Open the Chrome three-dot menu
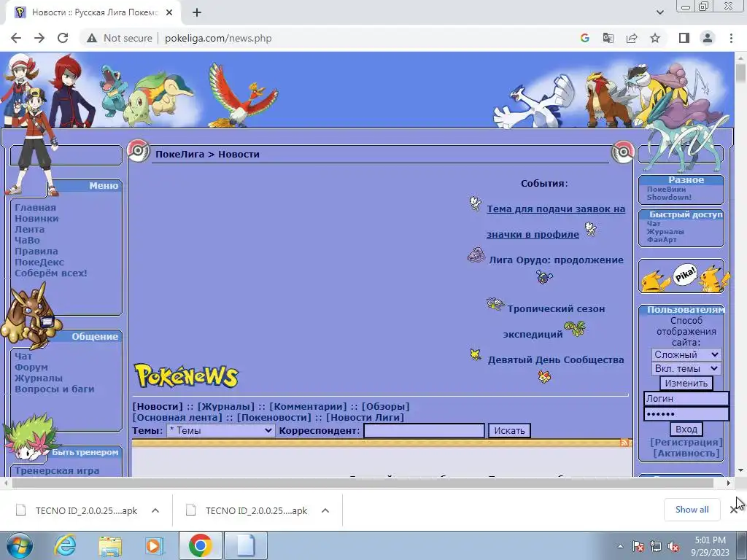 [x=731, y=38]
